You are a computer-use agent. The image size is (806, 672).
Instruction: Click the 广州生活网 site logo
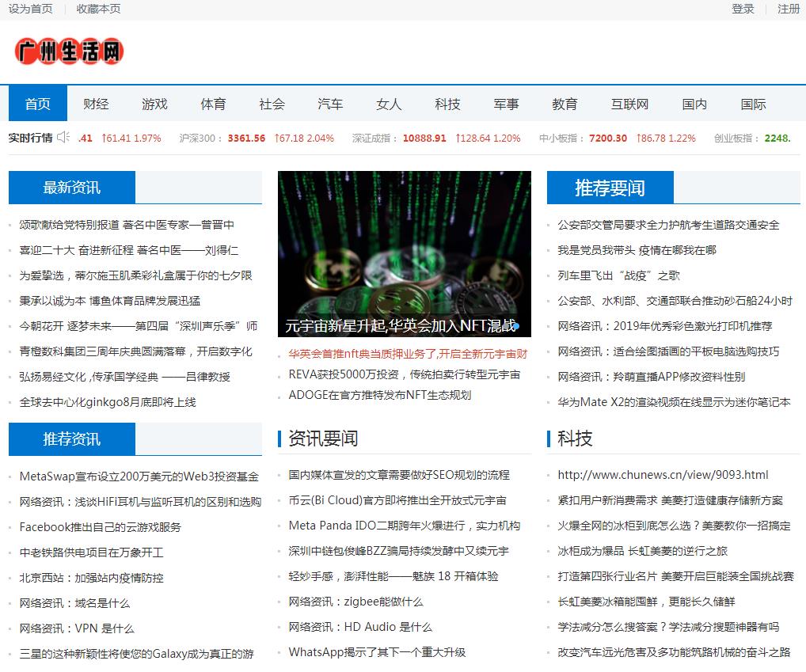pos(70,51)
